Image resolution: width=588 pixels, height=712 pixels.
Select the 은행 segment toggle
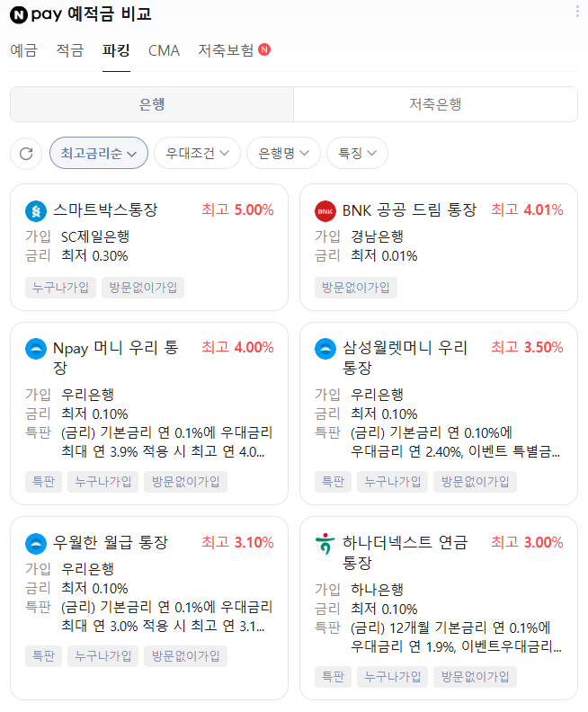[152, 104]
